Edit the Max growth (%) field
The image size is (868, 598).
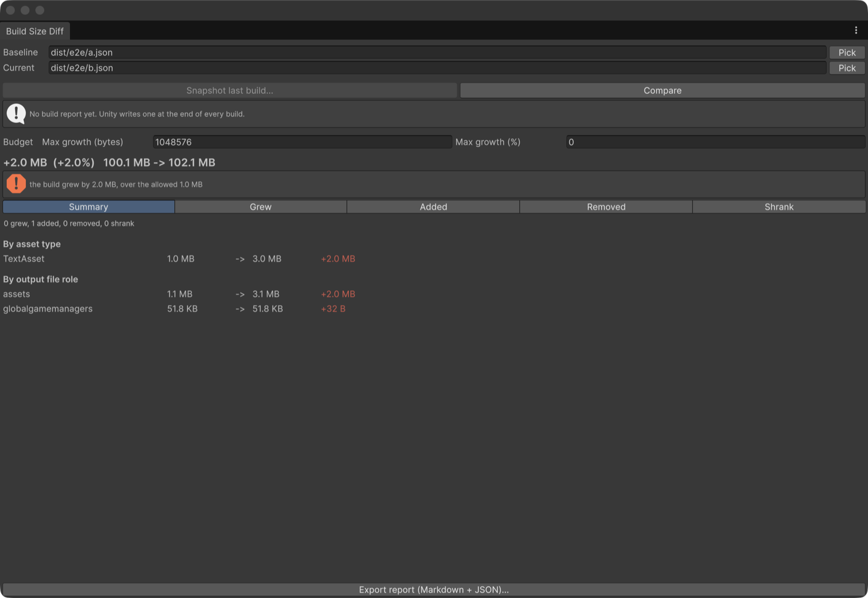pos(716,142)
